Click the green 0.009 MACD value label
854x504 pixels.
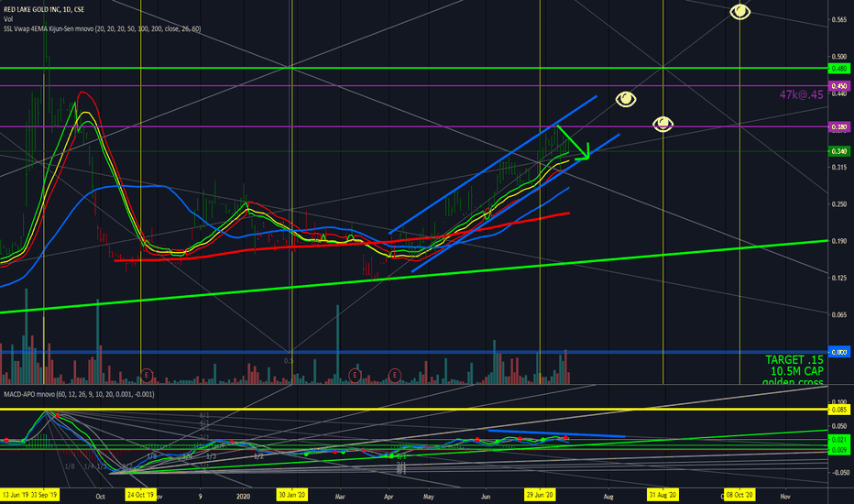[x=838, y=450]
